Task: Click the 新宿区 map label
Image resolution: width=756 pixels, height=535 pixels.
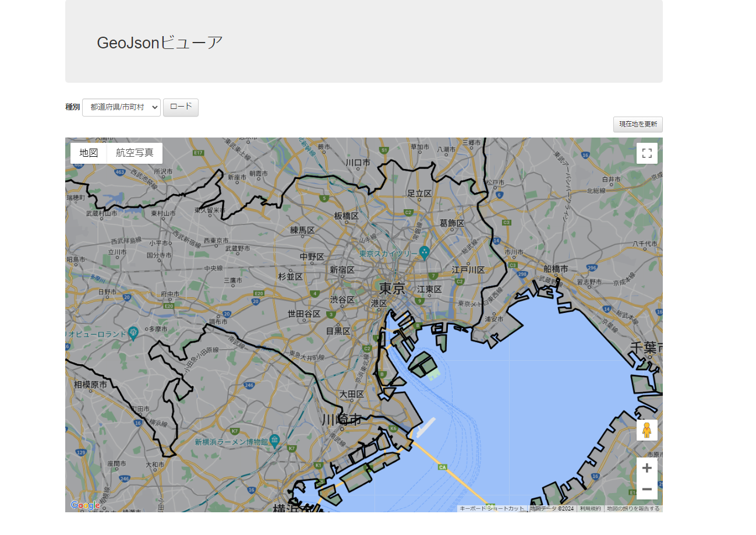Action: coord(342,270)
